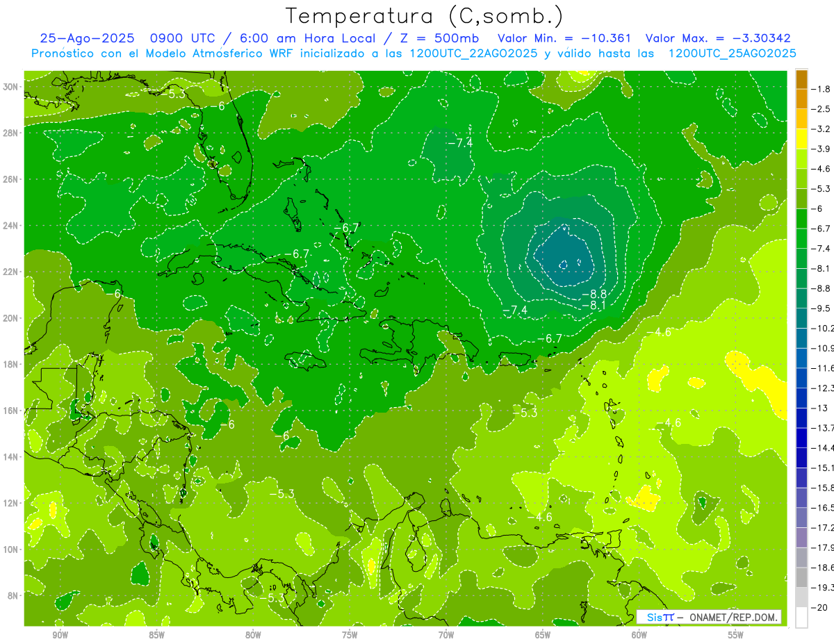Click the yellow swatch between -3.2 and -3.9
The image size is (834, 644).
point(801,139)
